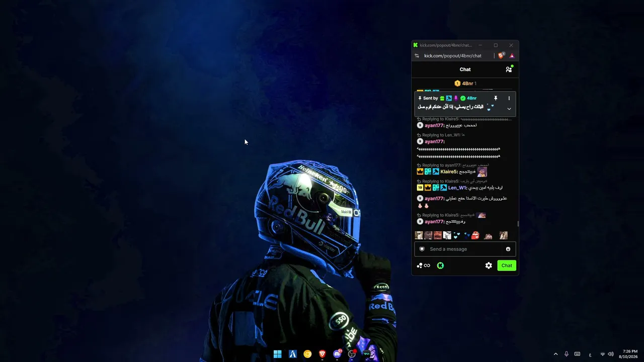Screen dimensions: 644x362
Task: Jump to 'Replying to Len_W1' reply header
Action: coord(440,135)
